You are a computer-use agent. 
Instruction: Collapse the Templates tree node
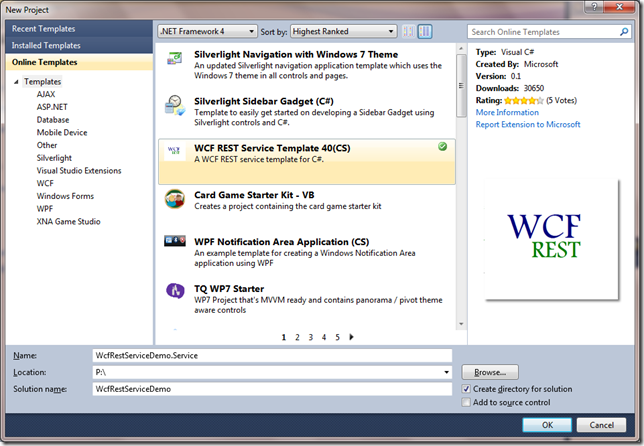(x=16, y=82)
